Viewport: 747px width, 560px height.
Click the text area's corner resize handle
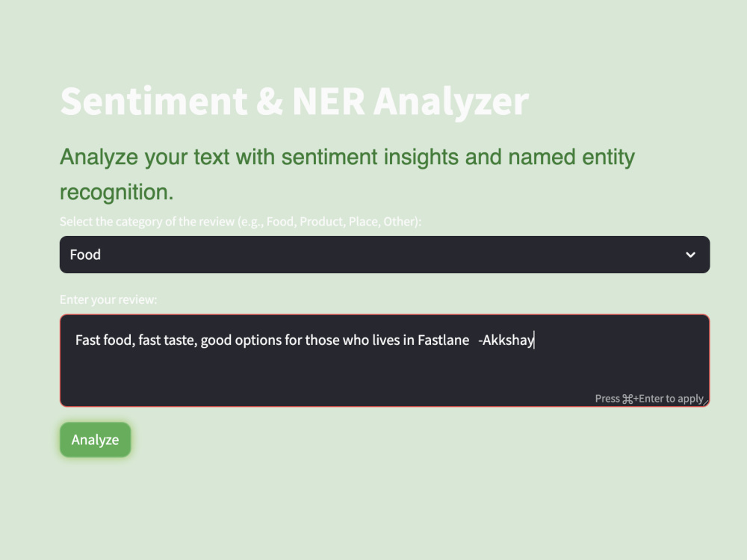click(x=706, y=402)
